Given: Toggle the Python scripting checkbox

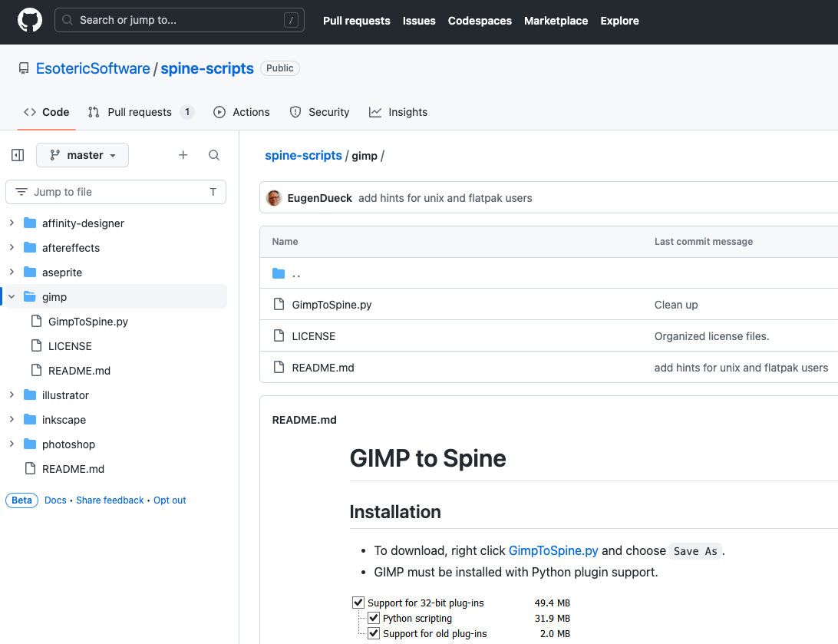Looking at the screenshot, I should pos(374,619).
